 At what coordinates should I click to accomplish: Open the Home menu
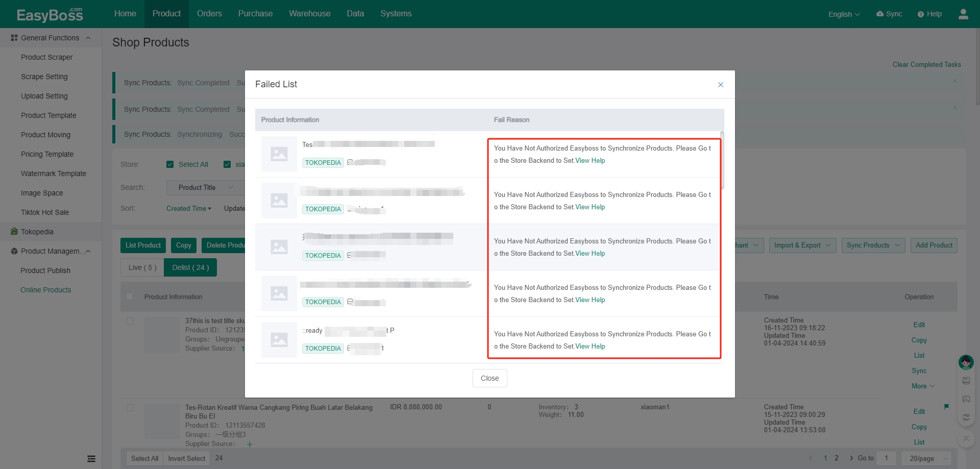pyautogui.click(x=125, y=14)
